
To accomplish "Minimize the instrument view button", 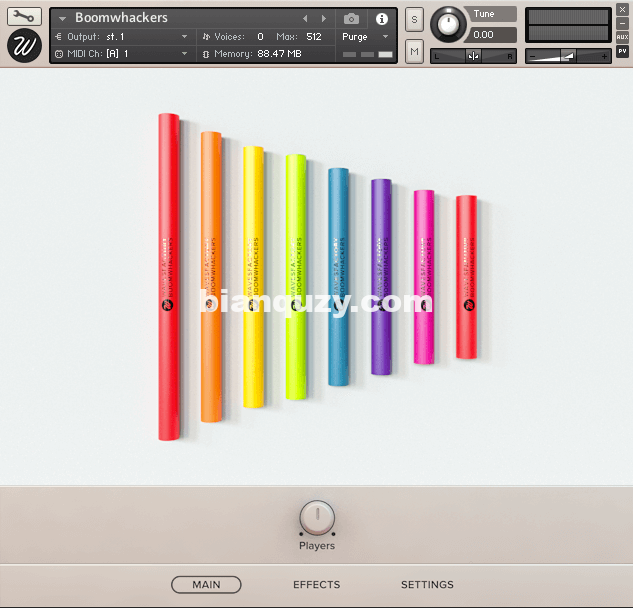I will pos(622,23).
